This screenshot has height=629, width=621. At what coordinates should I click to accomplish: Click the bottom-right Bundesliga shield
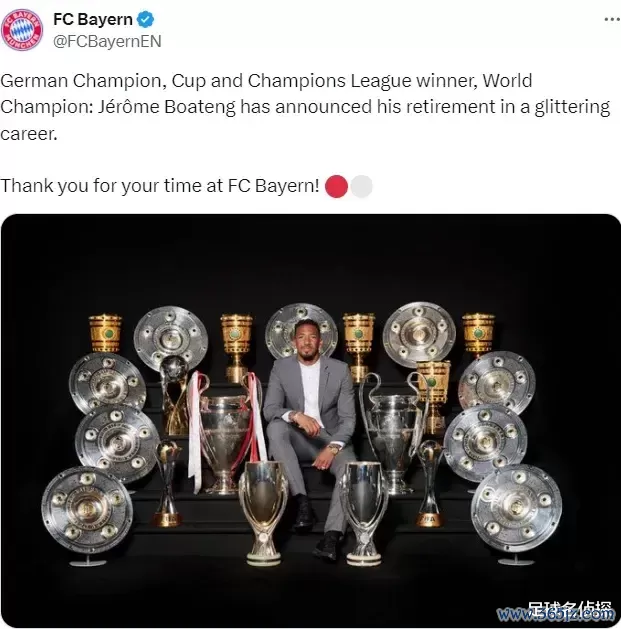tap(516, 508)
